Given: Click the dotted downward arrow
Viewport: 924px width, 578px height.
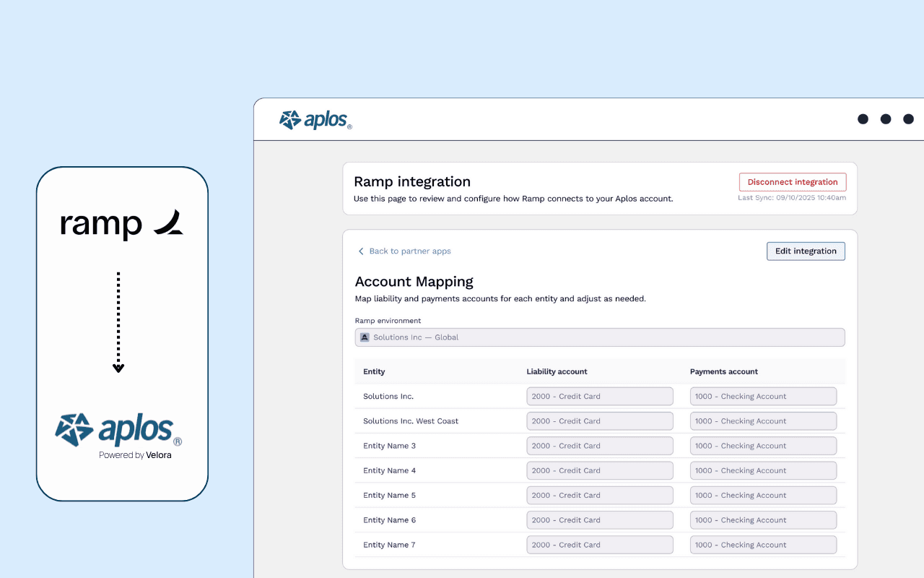Looking at the screenshot, I should coord(118,322).
